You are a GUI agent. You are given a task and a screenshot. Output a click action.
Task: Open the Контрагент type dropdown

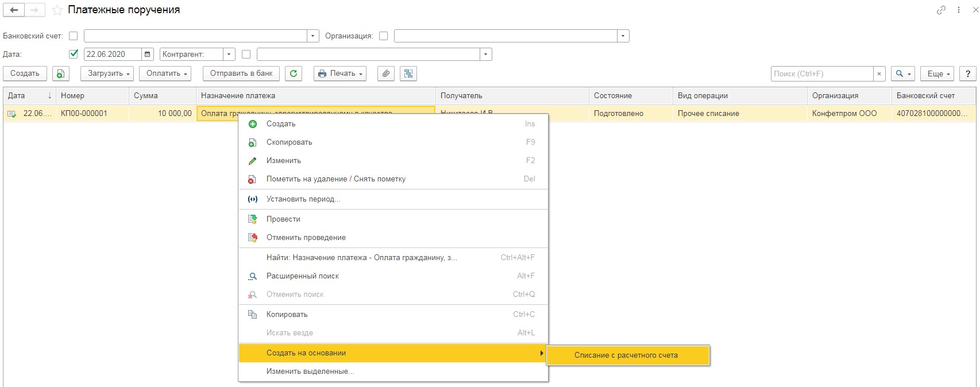229,55
